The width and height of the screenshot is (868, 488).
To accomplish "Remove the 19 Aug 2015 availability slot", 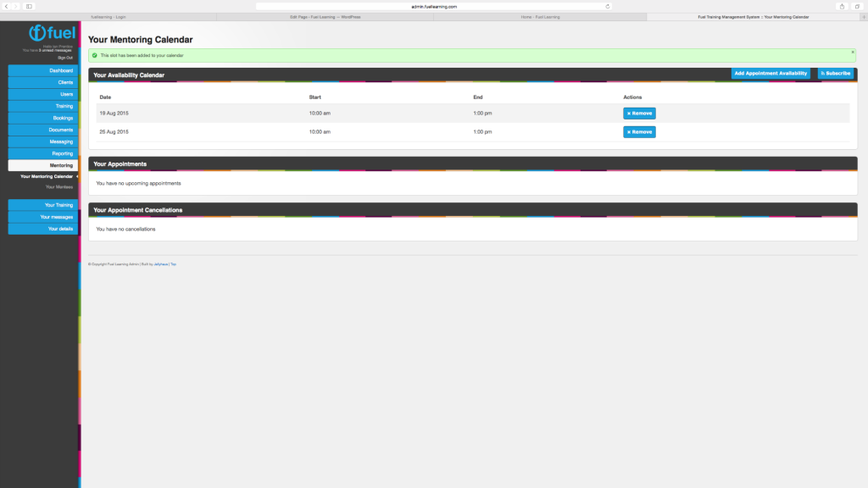I will (639, 113).
